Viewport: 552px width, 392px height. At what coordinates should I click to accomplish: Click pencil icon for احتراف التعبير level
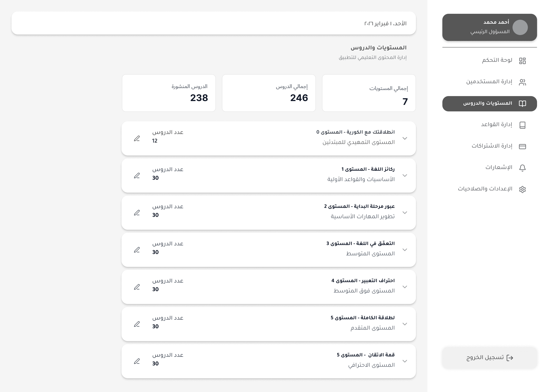tap(137, 287)
